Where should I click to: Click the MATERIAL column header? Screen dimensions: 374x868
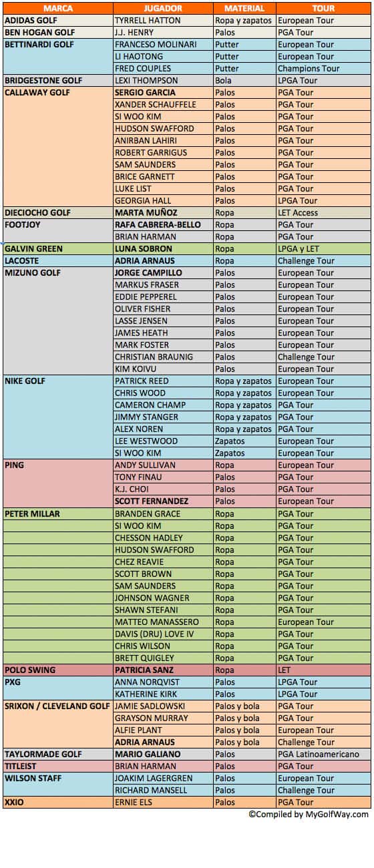point(244,9)
